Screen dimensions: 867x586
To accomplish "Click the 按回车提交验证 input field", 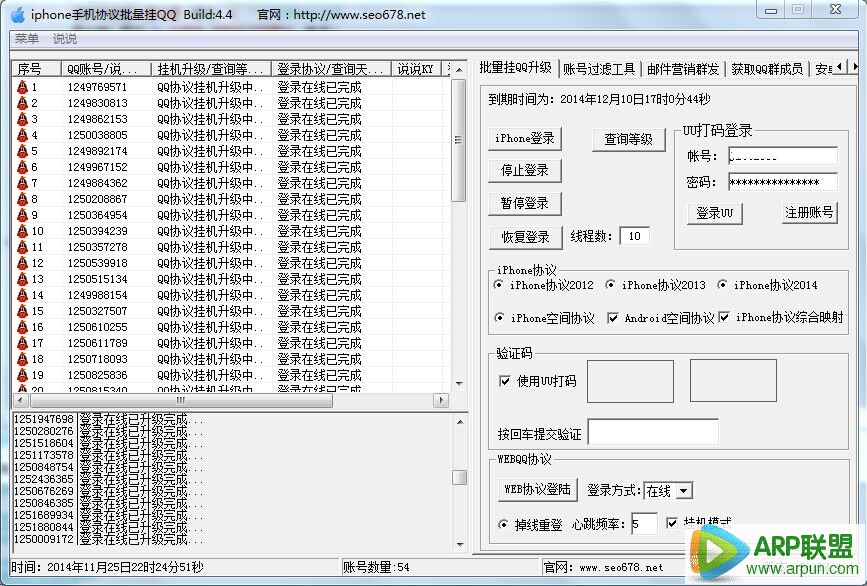I will point(653,432).
